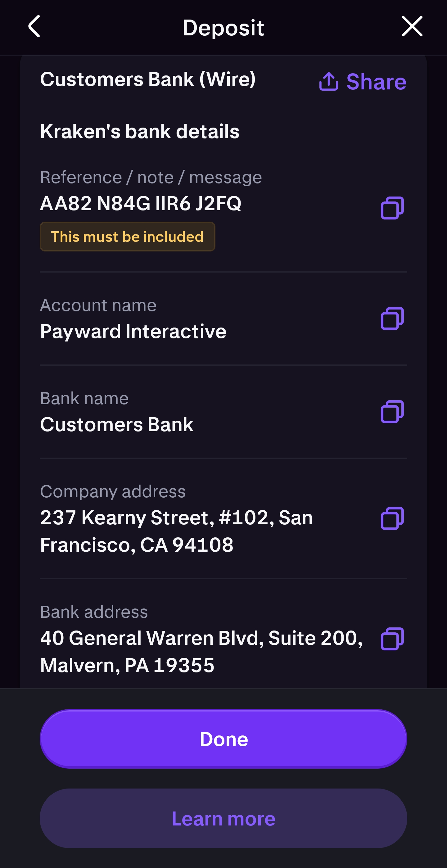
Task: Select the reference code text
Action: point(141,204)
